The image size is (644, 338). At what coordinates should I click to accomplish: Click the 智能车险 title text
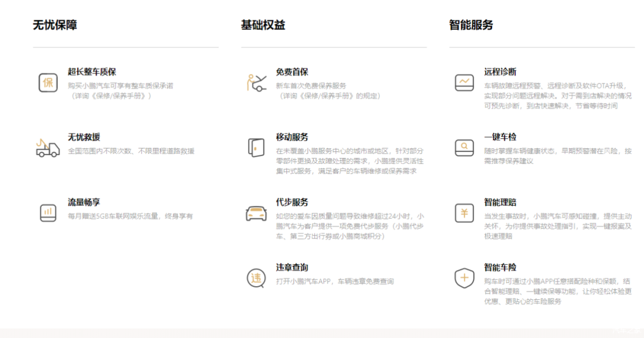[x=500, y=268]
